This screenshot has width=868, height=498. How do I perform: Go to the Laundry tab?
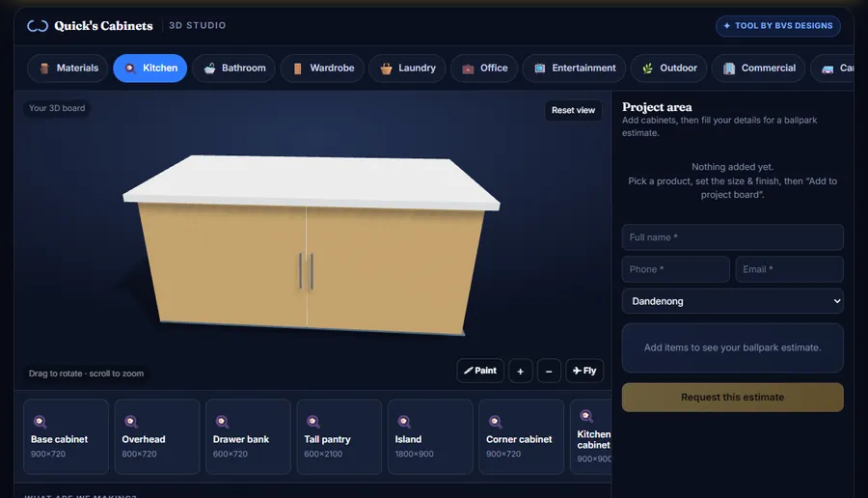point(407,69)
